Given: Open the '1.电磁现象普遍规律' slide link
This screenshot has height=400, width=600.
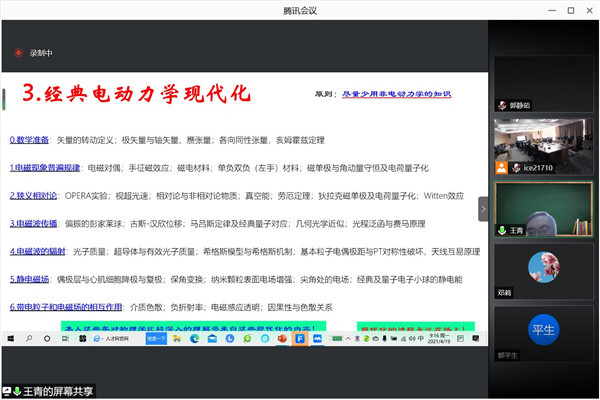Looking at the screenshot, I should point(47,168).
